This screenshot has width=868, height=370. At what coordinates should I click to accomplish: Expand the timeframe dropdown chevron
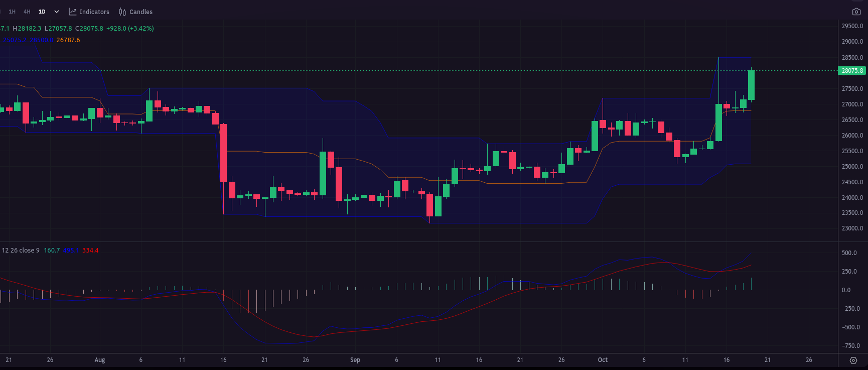pyautogui.click(x=57, y=12)
